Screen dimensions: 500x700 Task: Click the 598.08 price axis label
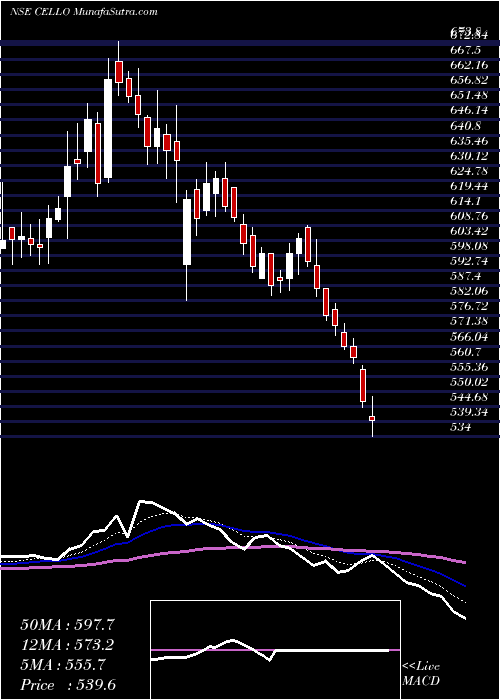[469, 246]
